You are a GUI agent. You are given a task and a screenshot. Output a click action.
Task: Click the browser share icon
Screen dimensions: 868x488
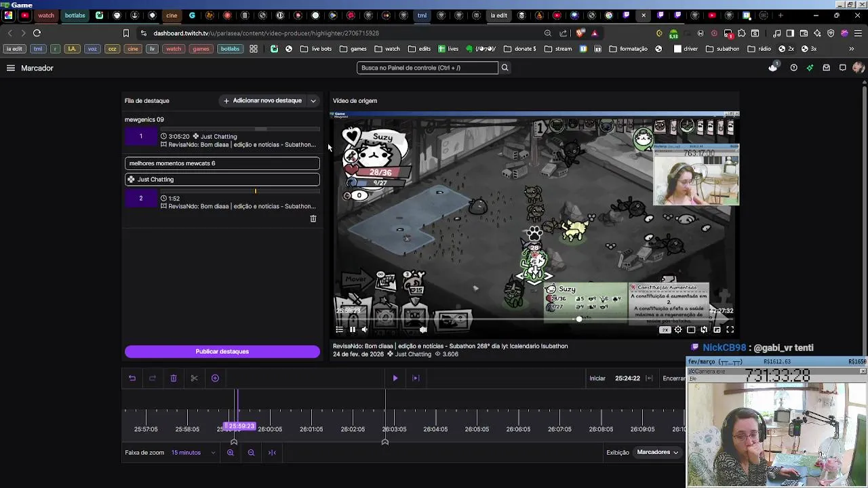[563, 33]
